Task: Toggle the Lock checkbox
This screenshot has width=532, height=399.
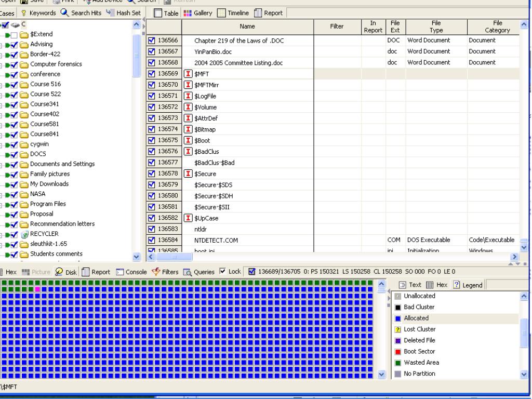Action: pos(222,271)
